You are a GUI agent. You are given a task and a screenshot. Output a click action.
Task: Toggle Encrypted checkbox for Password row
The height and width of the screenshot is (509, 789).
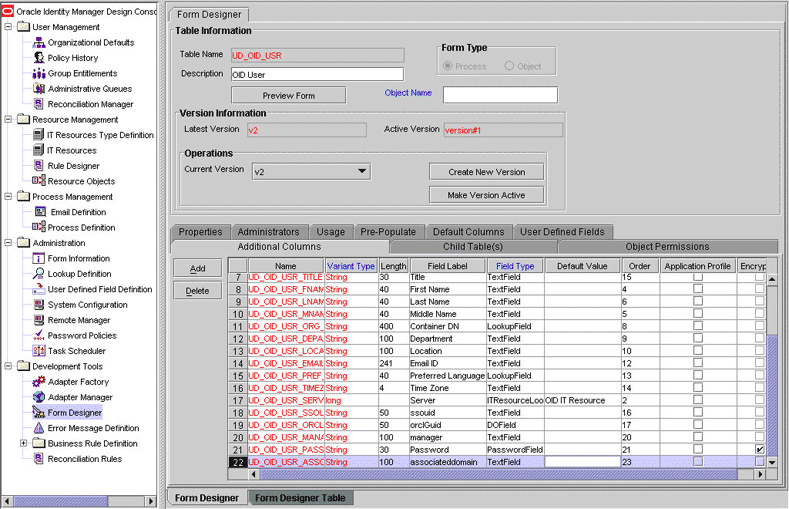[759, 449]
